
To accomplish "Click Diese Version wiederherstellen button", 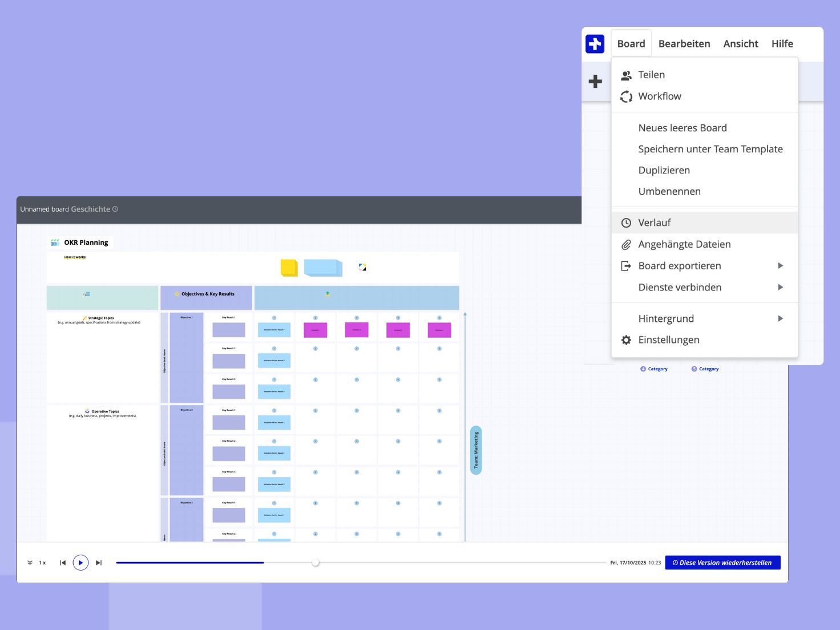I will click(x=722, y=563).
